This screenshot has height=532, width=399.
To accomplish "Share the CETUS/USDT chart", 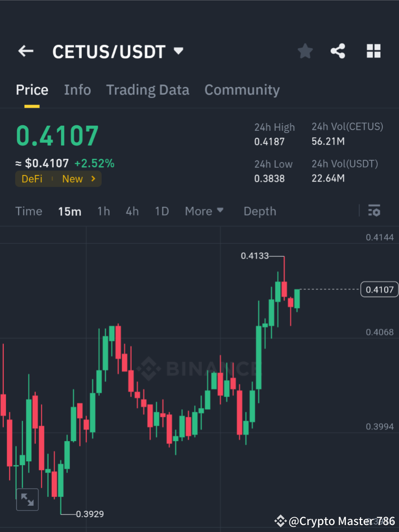I will 338,51.
